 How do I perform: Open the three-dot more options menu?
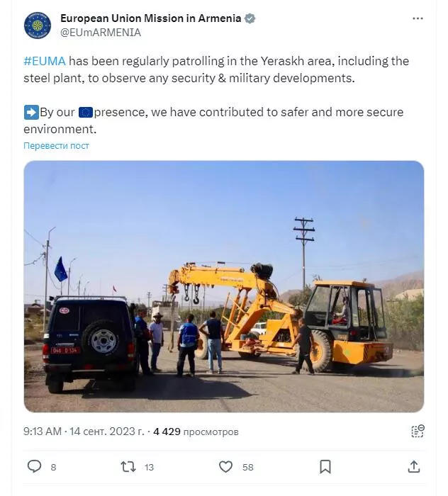(418, 18)
